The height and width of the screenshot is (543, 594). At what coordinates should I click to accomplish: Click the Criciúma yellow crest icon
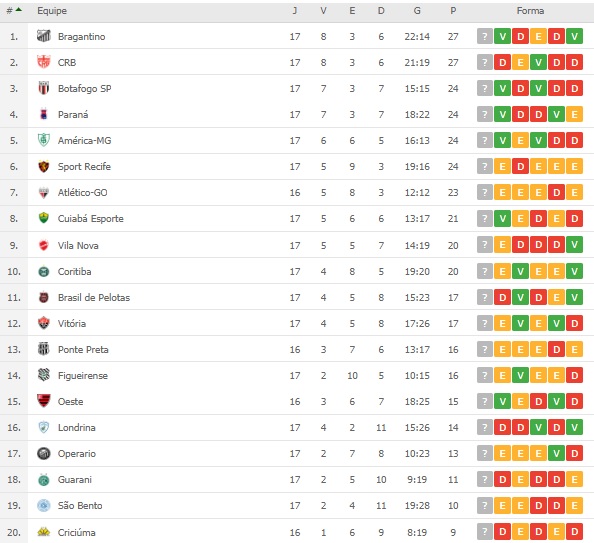[x=44, y=532]
